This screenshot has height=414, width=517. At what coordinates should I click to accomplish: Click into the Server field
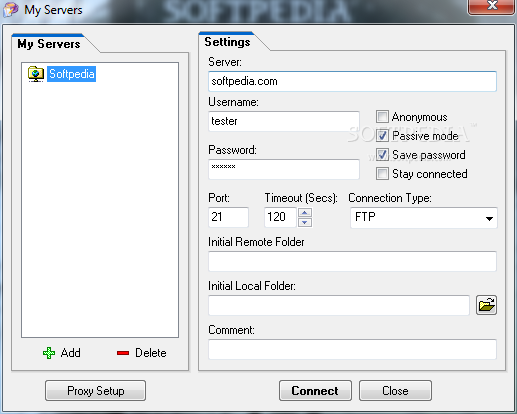(352, 81)
